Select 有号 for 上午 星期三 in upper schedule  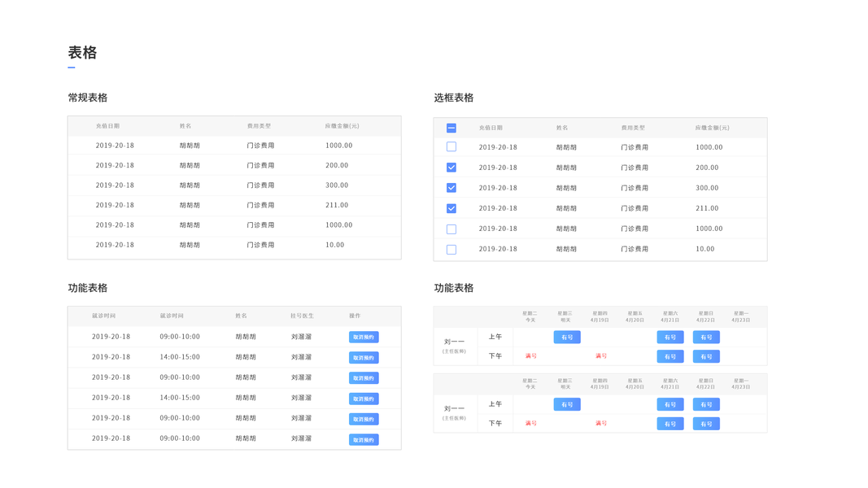(x=567, y=337)
